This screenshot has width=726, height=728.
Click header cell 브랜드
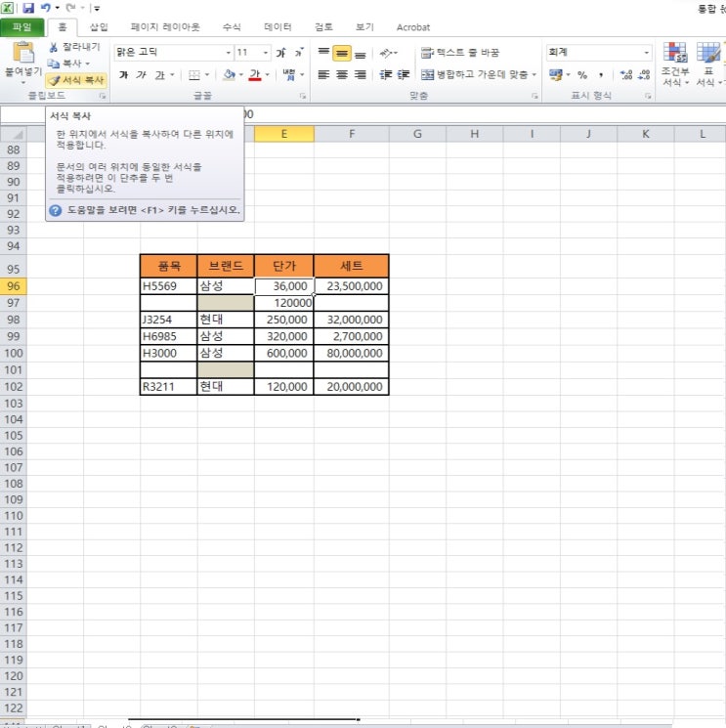pos(226,266)
